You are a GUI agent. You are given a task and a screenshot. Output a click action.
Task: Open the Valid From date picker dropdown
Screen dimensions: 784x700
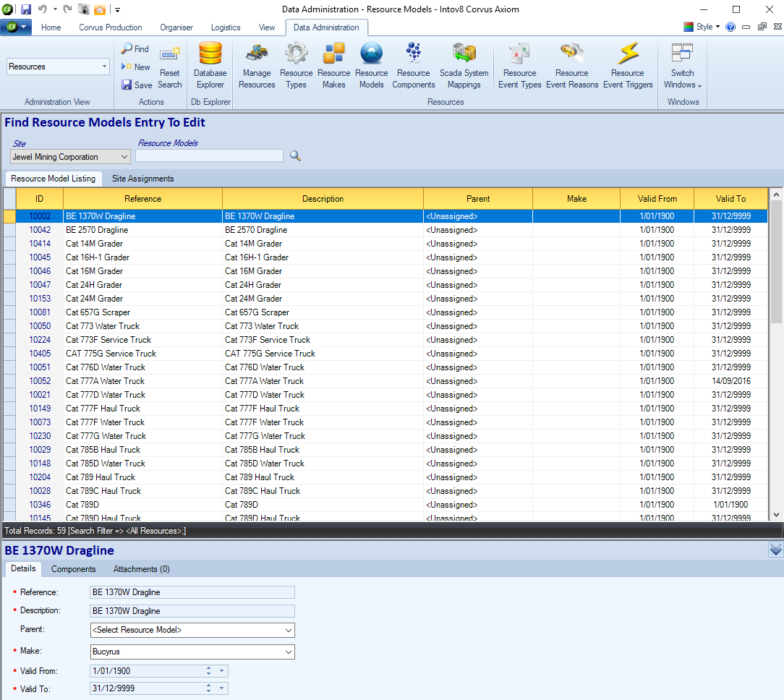coord(221,671)
